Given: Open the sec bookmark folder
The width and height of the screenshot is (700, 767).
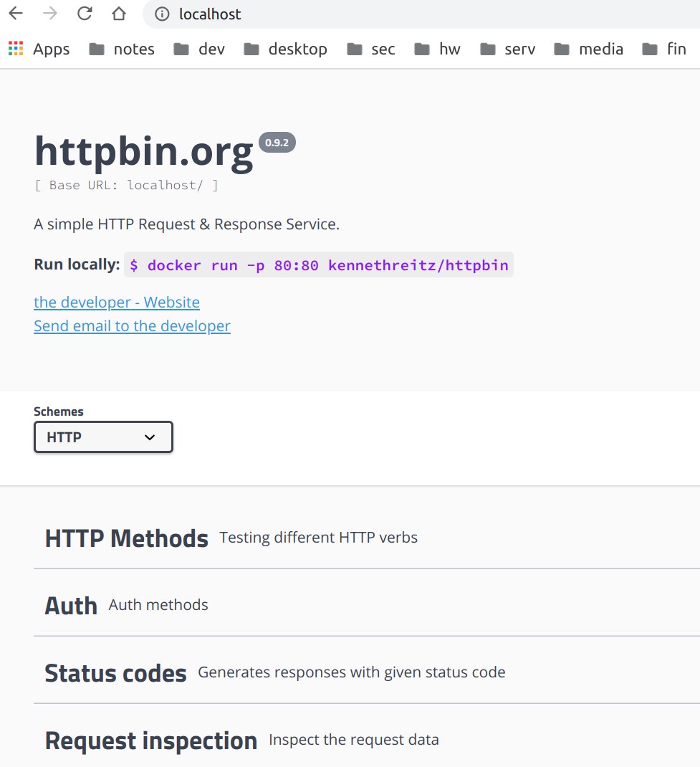Looking at the screenshot, I should tap(371, 49).
